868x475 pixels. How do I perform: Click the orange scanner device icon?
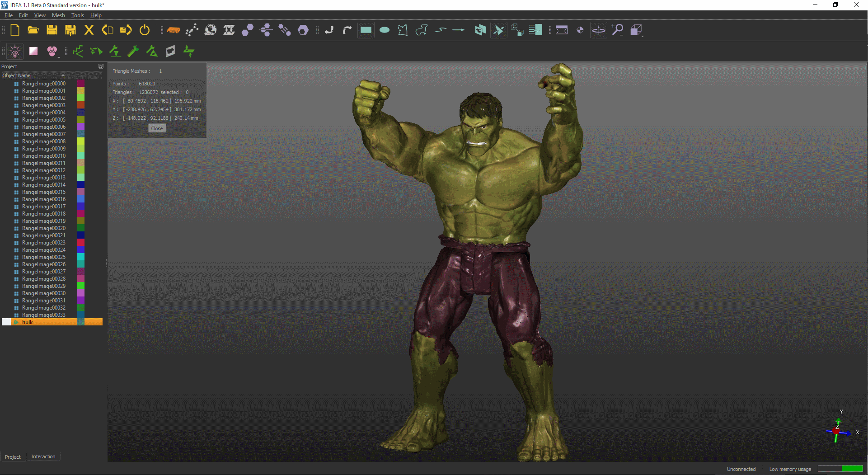pyautogui.click(x=174, y=30)
